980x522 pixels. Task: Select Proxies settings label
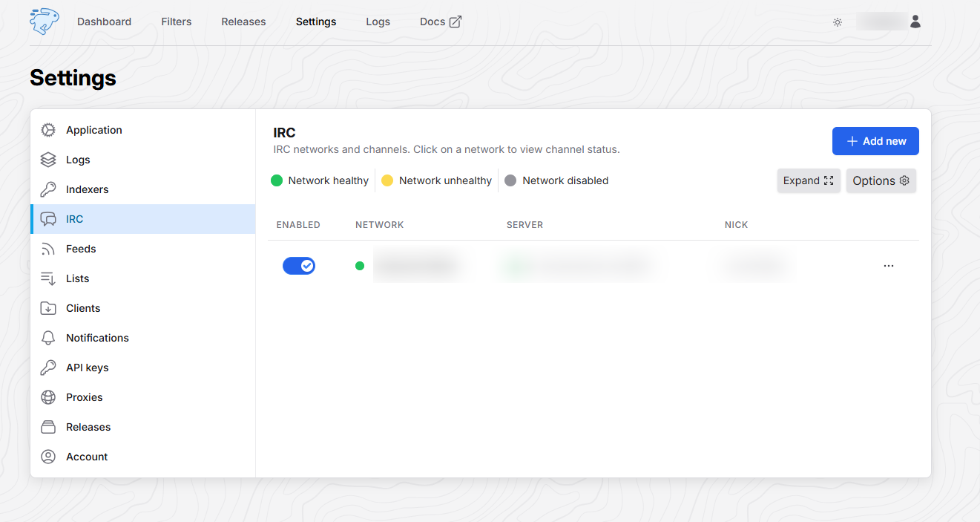pyautogui.click(x=85, y=397)
